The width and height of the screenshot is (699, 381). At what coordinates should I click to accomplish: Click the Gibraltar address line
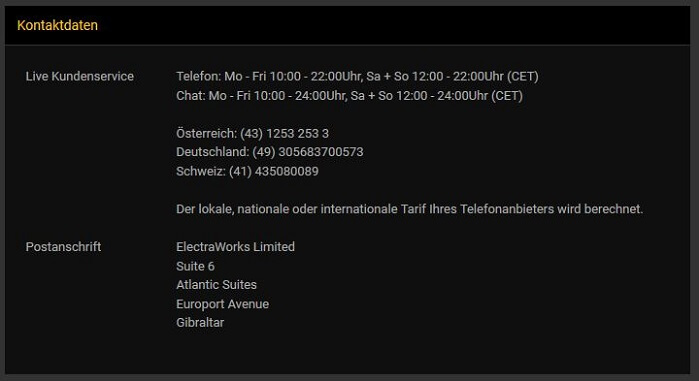[200, 322]
